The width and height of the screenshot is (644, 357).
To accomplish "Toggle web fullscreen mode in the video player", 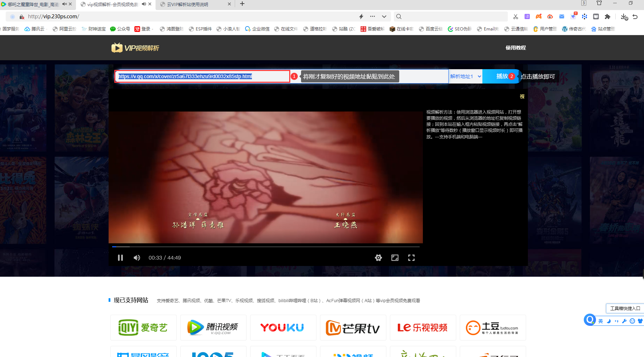I will pyautogui.click(x=395, y=258).
